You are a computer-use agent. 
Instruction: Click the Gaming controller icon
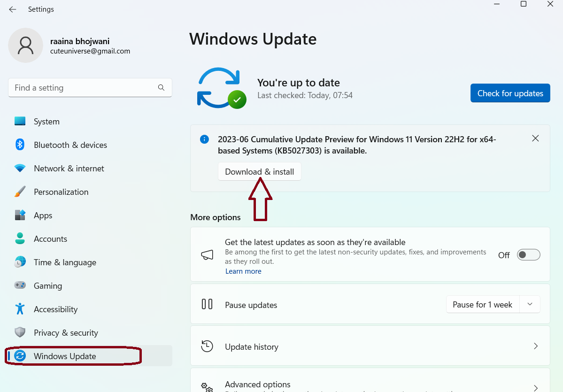(x=20, y=285)
